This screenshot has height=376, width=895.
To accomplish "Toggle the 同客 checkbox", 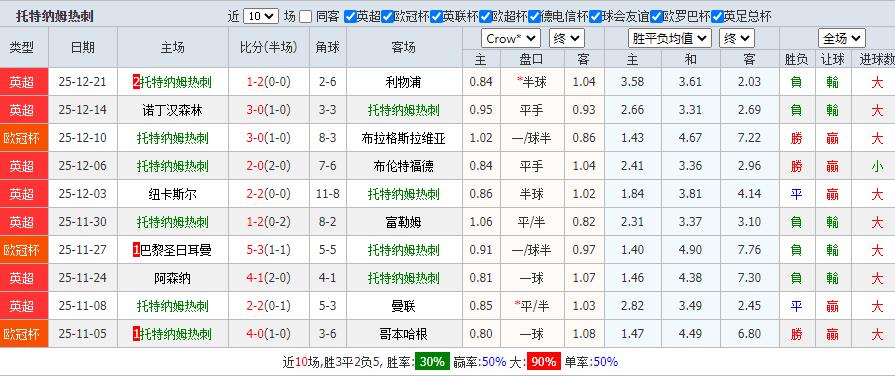I will (x=306, y=17).
